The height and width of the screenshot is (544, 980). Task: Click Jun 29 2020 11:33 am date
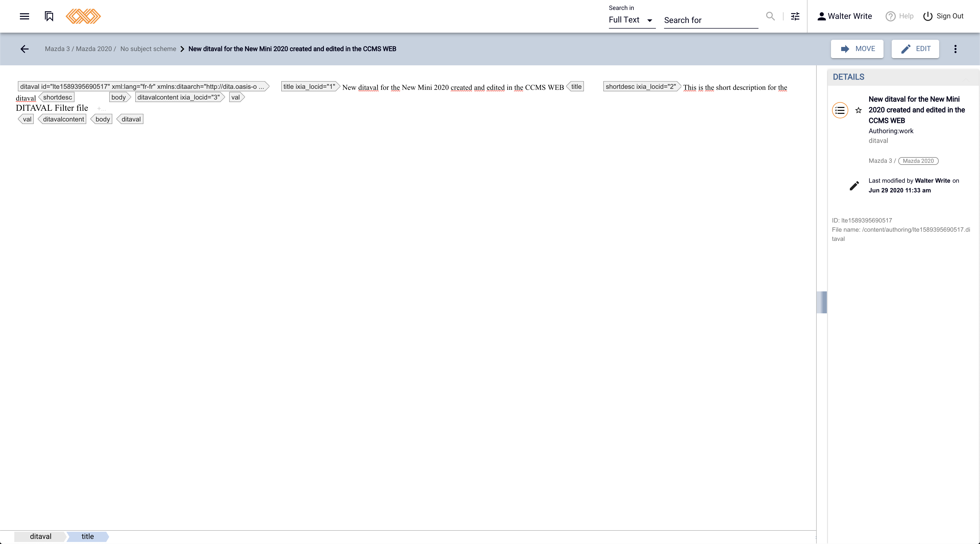point(899,190)
